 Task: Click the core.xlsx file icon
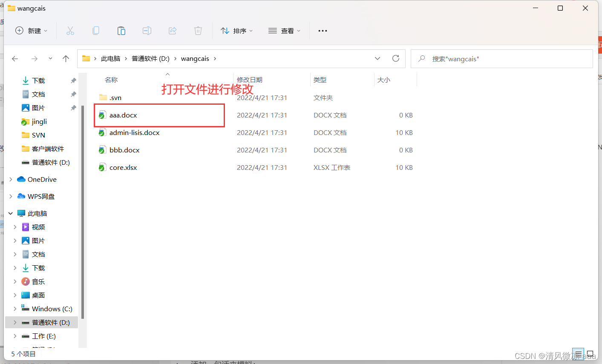point(102,167)
